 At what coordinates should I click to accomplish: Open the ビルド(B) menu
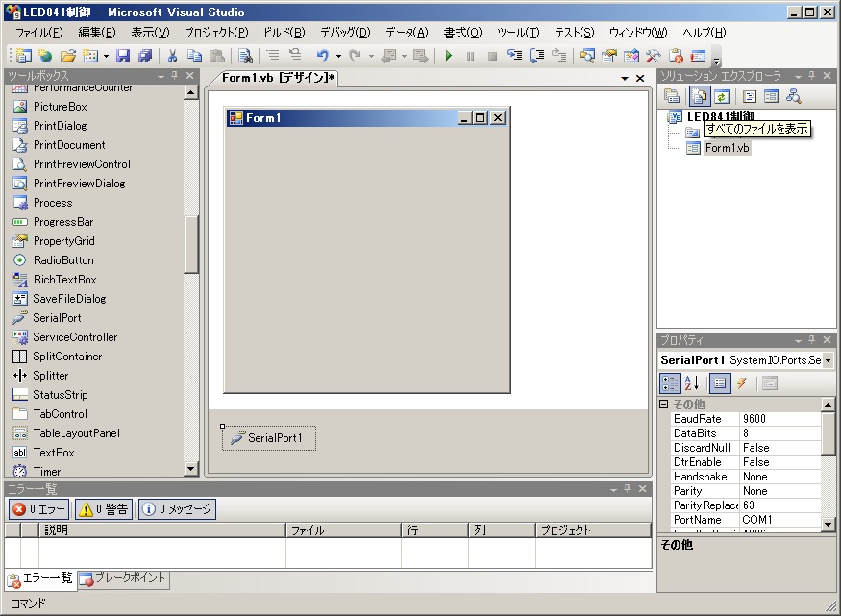(284, 33)
